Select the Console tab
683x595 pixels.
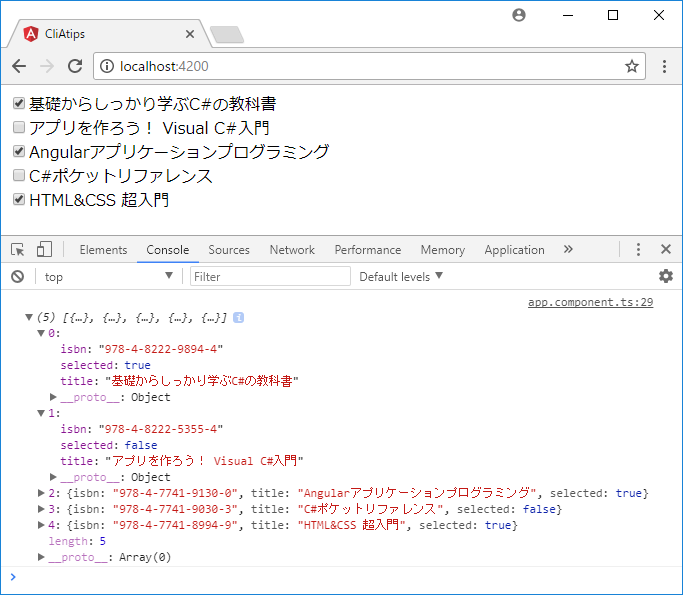(168, 250)
